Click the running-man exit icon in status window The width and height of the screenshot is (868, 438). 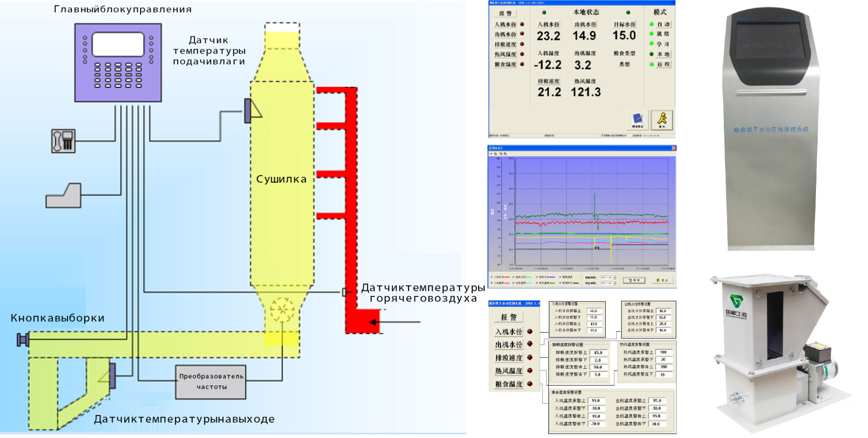662,119
